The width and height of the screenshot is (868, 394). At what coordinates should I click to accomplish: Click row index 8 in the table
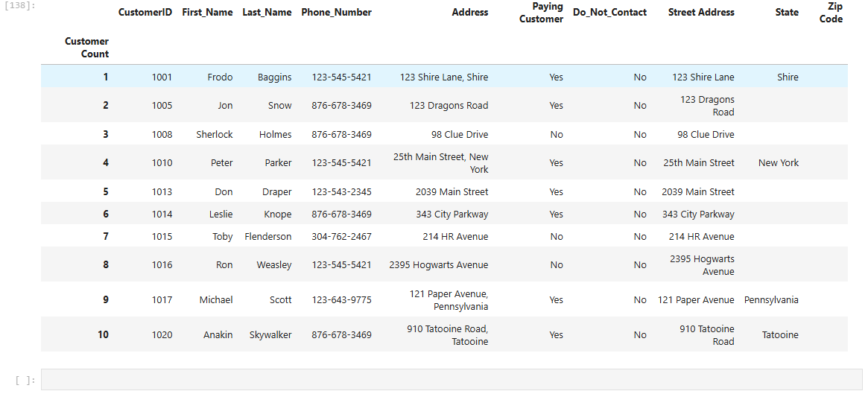(x=106, y=265)
